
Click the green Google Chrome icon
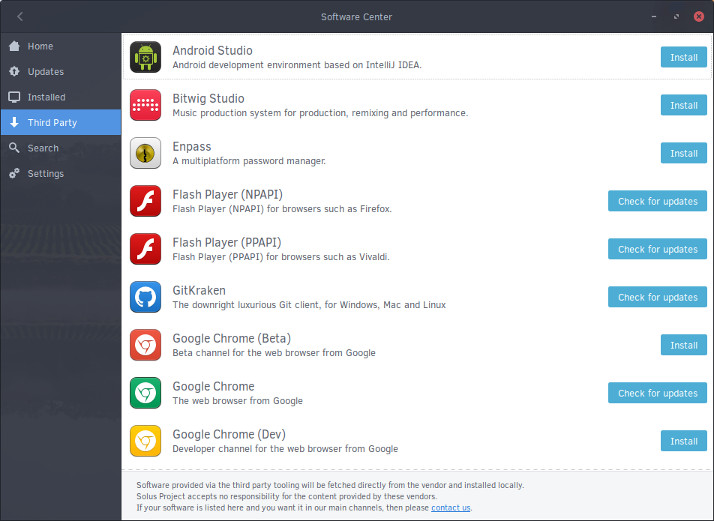point(145,393)
